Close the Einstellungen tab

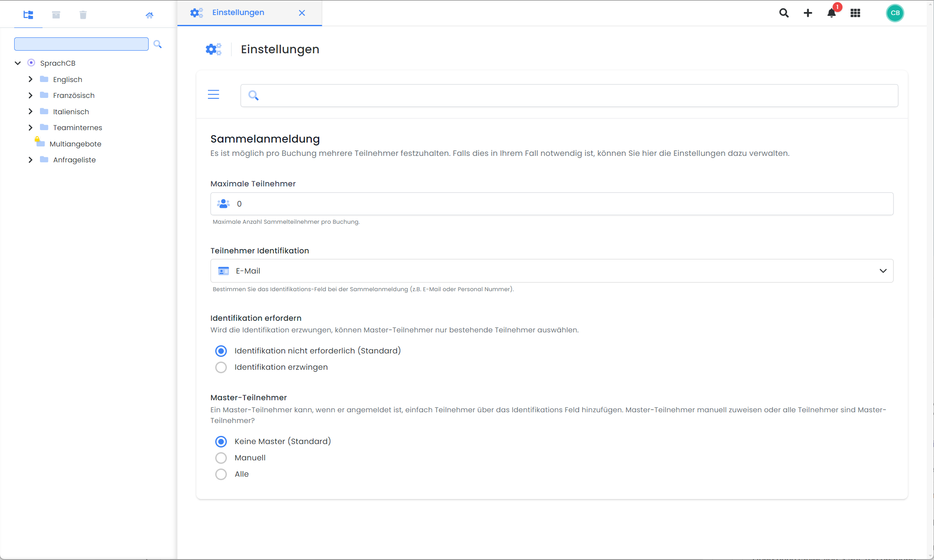(x=302, y=13)
